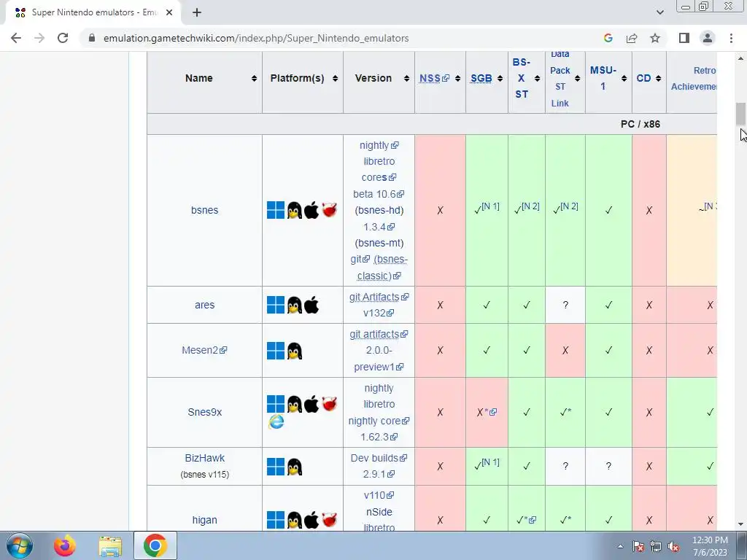Open the NSS header link
The image size is (747, 560).
[x=434, y=78]
